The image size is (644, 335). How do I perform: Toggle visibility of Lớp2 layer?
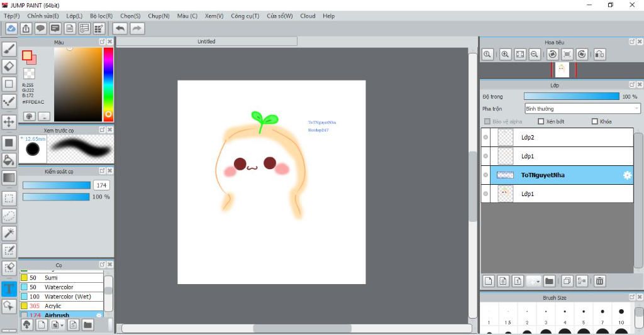click(x=486, y=137)
